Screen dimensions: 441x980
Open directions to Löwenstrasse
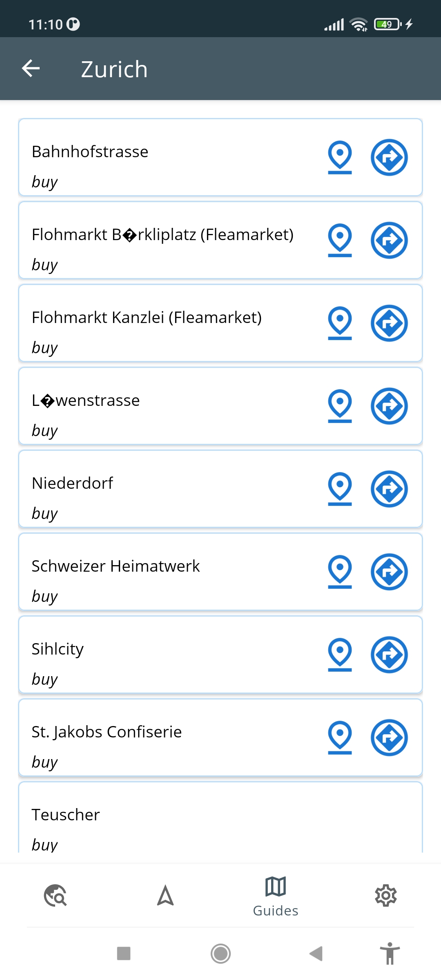tap(389, 406)
